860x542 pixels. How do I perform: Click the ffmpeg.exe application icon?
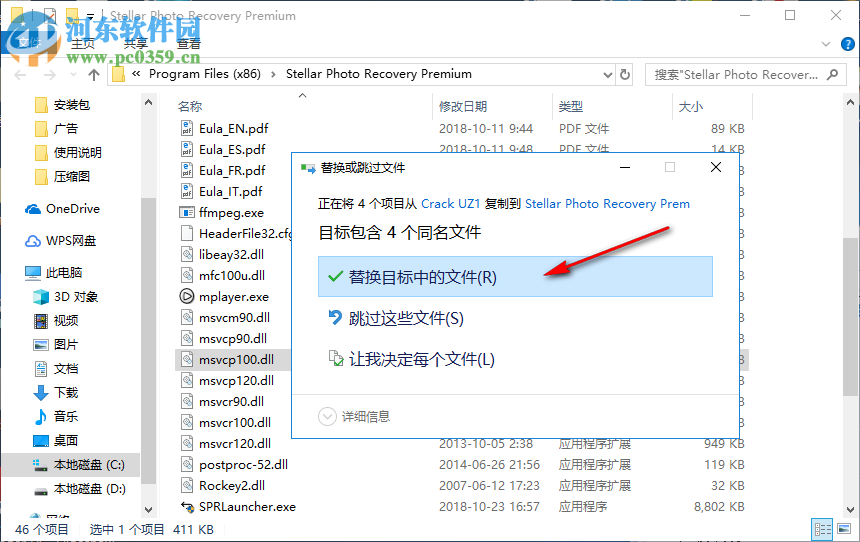(x=187, y=212)
